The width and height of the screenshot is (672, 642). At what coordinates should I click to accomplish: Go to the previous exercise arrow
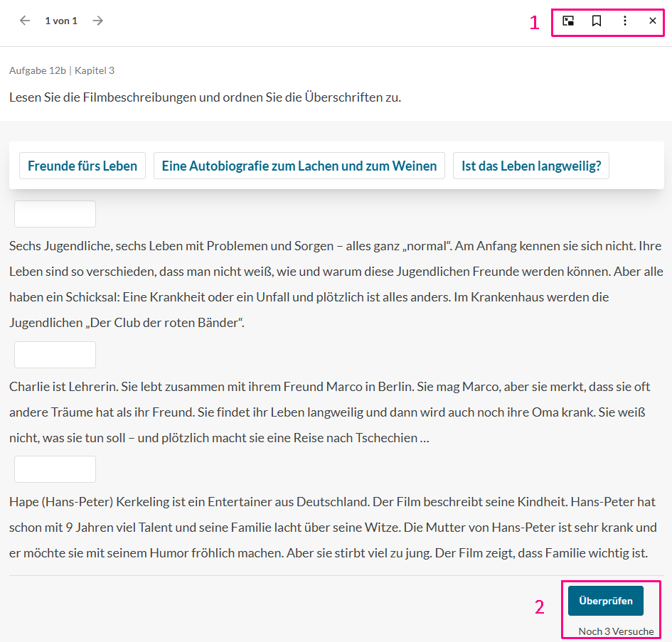(25, 21)
